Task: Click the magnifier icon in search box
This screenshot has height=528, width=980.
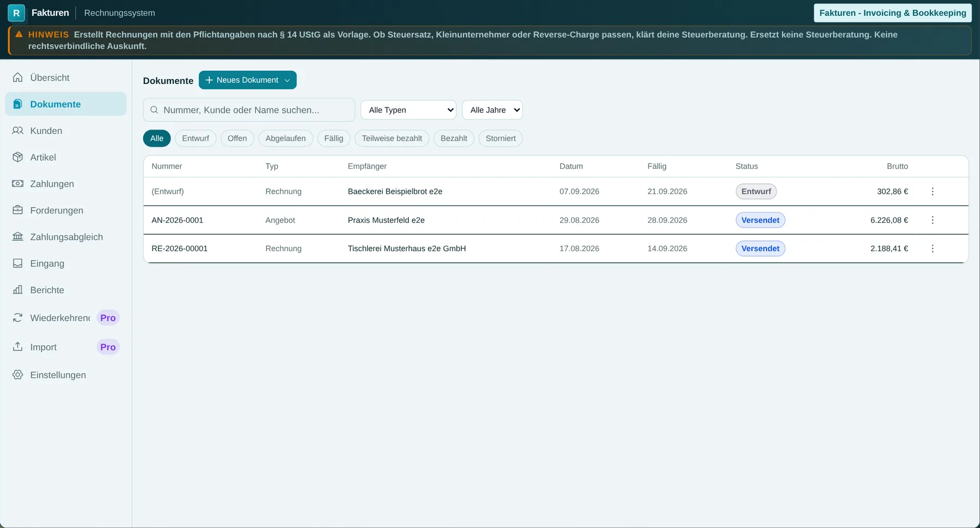Action: click(x=154, y=110)
